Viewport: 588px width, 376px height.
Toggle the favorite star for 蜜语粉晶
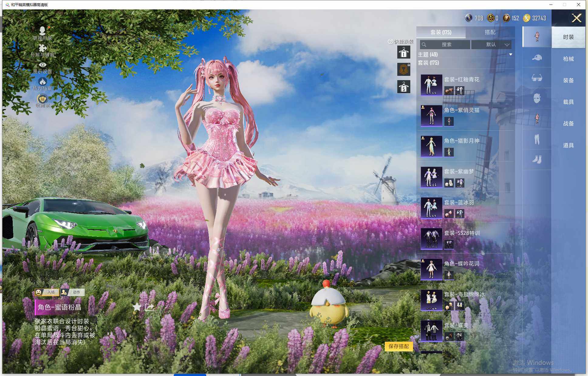pos(137,307)
